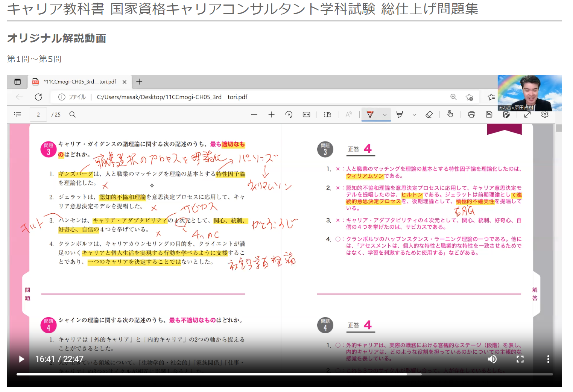Viewport: 573px width, 392px height.
Task: Click the 正答 4 text for 問題 3
Action: (x=360, y=149)
